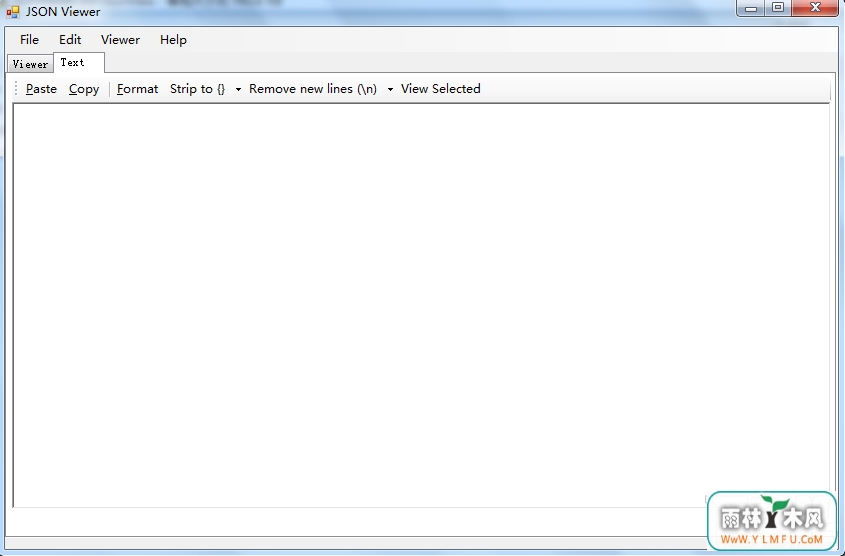Click the Paste toolbar button
This screenshot has height=556, width=845.
[41, 89]
